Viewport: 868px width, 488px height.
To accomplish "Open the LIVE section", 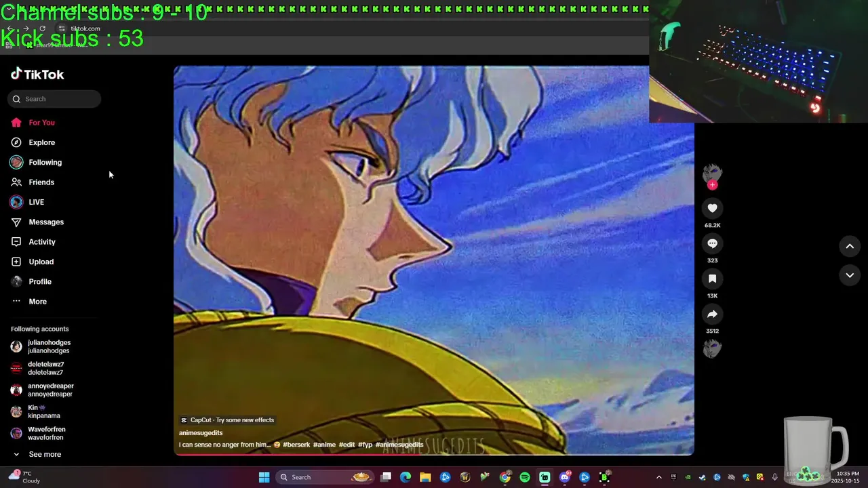I will 27,202.
